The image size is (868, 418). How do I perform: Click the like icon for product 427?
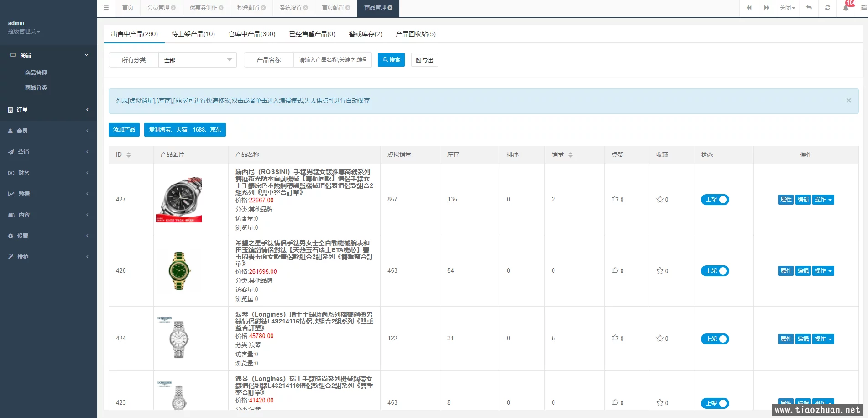point(615,199)
